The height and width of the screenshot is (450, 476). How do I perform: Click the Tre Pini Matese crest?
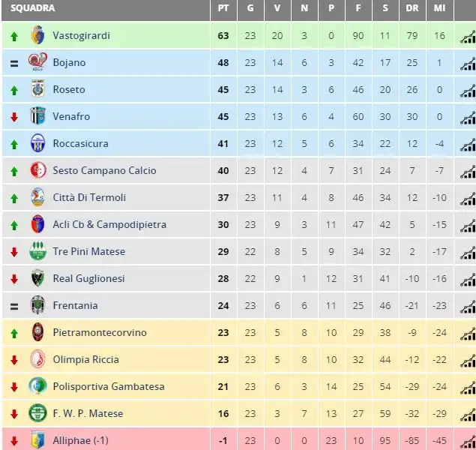point(37,250)
